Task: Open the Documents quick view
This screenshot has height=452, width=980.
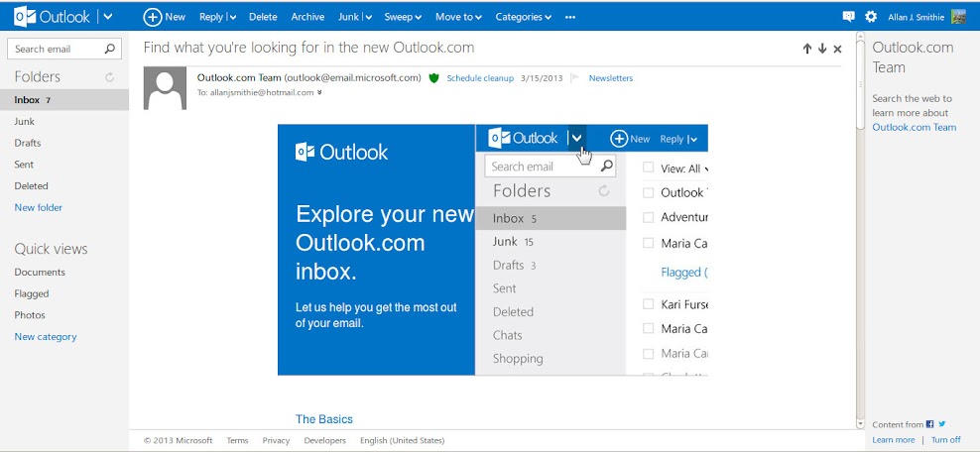Action: coord(40,273)
